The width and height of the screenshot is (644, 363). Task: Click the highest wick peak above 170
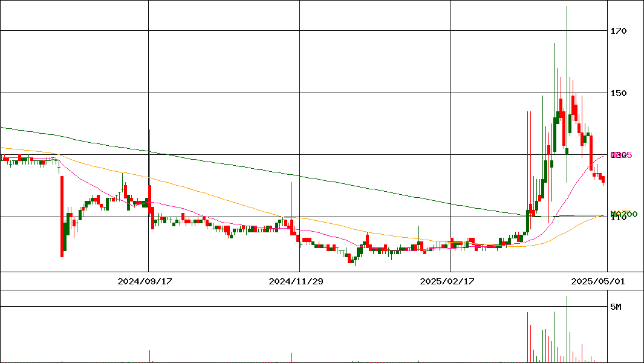(567, 8)
